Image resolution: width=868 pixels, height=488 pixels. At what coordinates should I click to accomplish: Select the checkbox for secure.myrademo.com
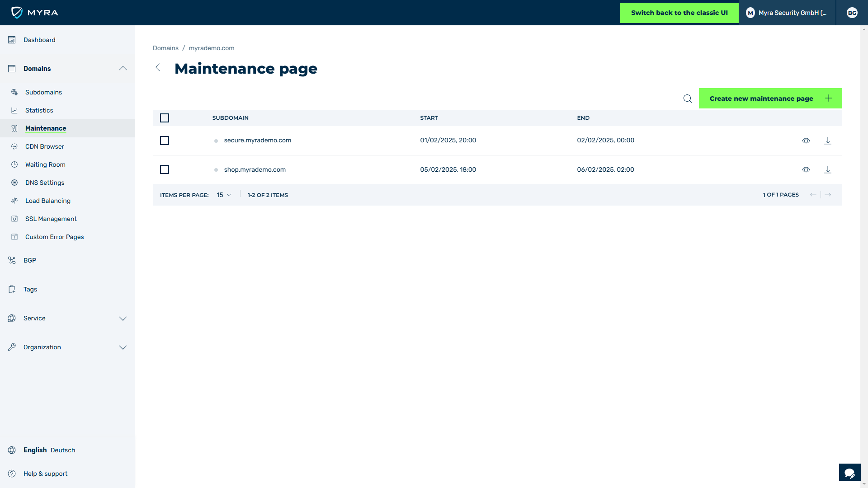pos(165,141)
